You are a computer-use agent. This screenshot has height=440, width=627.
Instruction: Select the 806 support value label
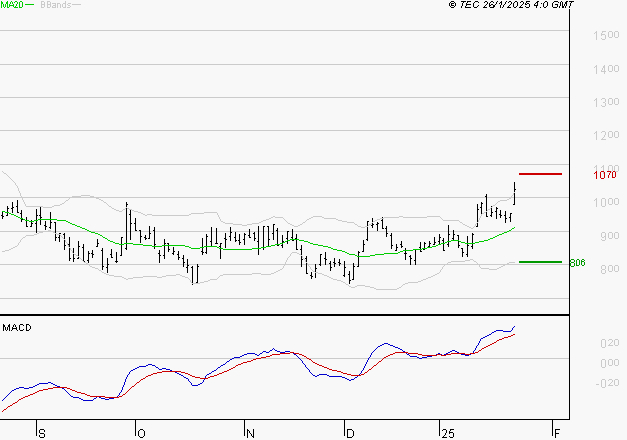point(576,264)
